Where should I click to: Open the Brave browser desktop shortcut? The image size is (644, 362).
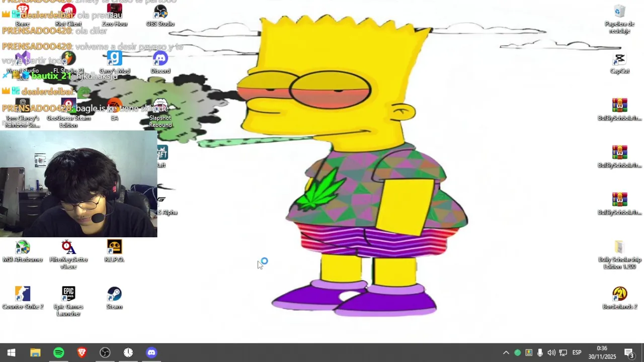(x=23, y=14)
